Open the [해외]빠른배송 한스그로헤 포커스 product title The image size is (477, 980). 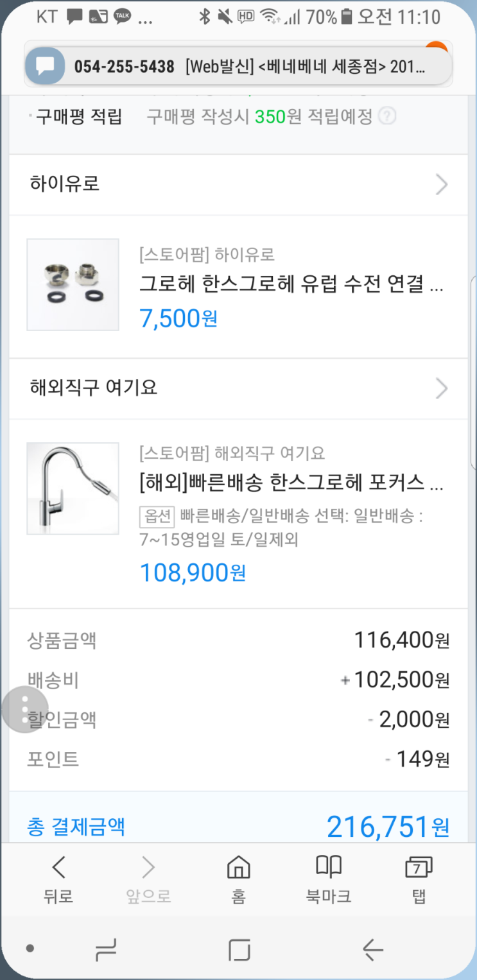[291, 483]
